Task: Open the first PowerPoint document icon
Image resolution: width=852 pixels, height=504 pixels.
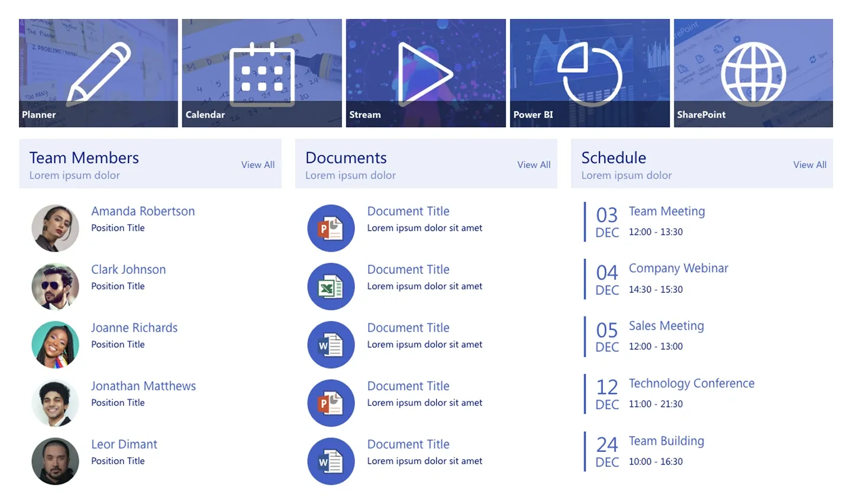Action: click(x=331, y=228)
